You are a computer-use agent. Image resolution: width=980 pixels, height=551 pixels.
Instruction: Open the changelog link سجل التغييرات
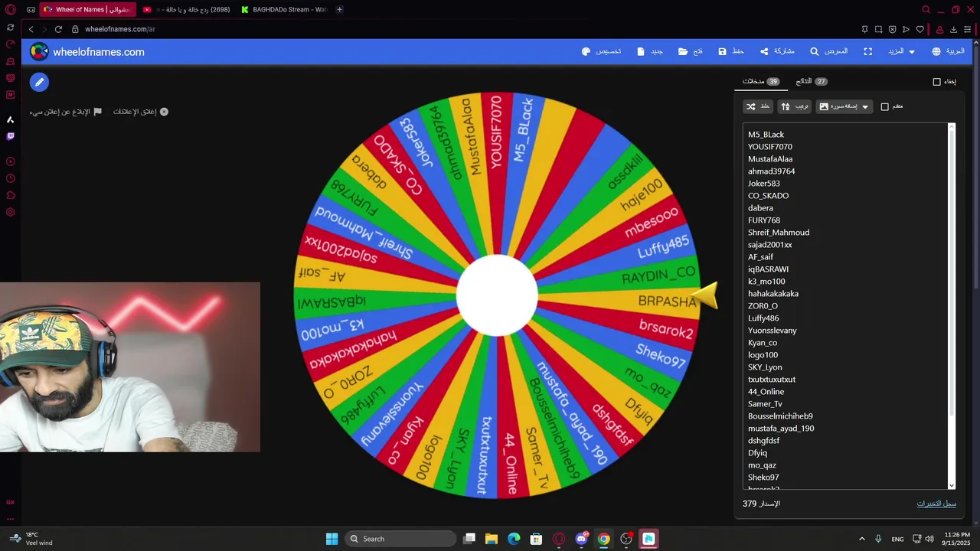pos(936,504)
